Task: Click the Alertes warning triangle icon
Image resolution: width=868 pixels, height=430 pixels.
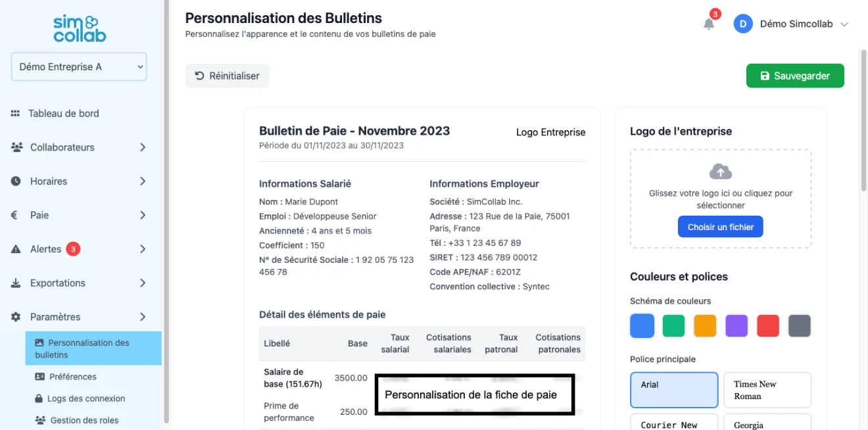Action: point(16,249)
